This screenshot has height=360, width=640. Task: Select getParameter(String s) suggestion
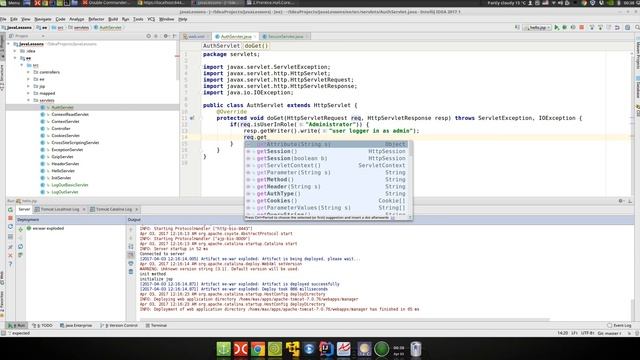coord(327,173)
